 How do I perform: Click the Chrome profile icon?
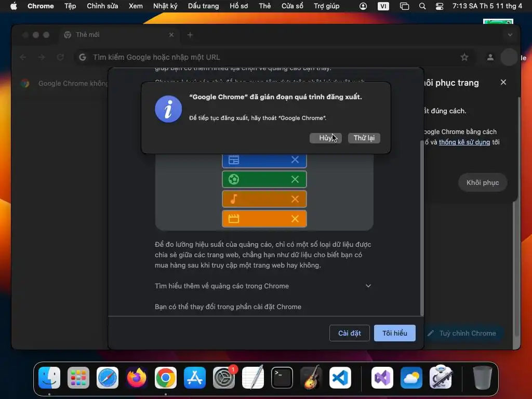(490, 57)
